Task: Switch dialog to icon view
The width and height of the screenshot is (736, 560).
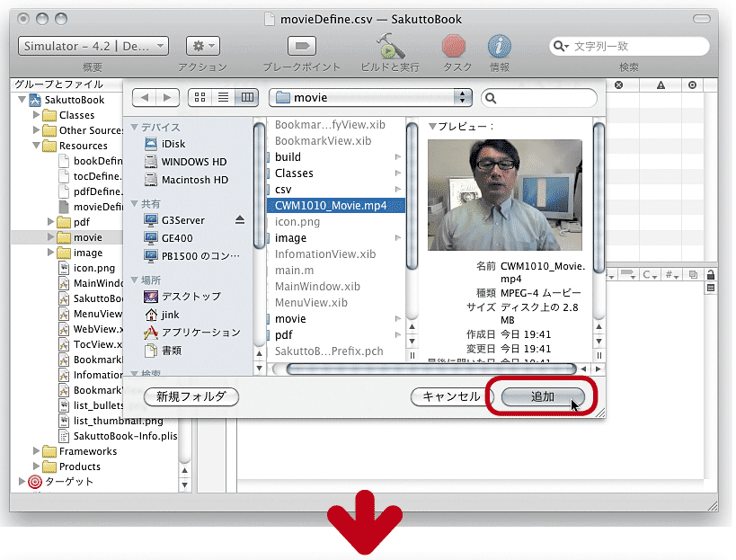Action: (200, 98)
